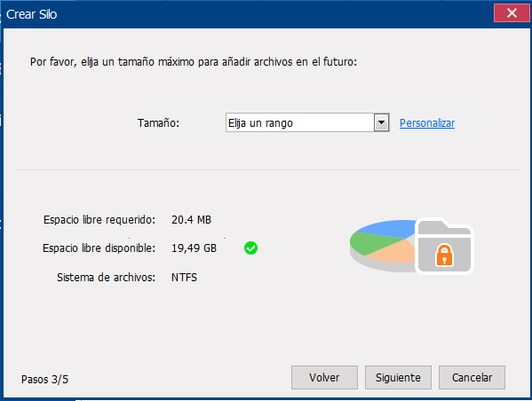Close the Crear Silo dialog

(x=512, y=13)
